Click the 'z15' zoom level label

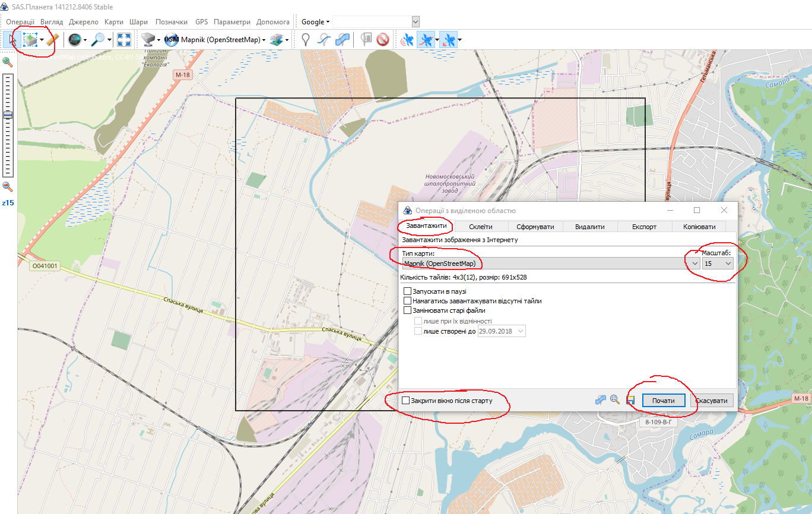8,203
